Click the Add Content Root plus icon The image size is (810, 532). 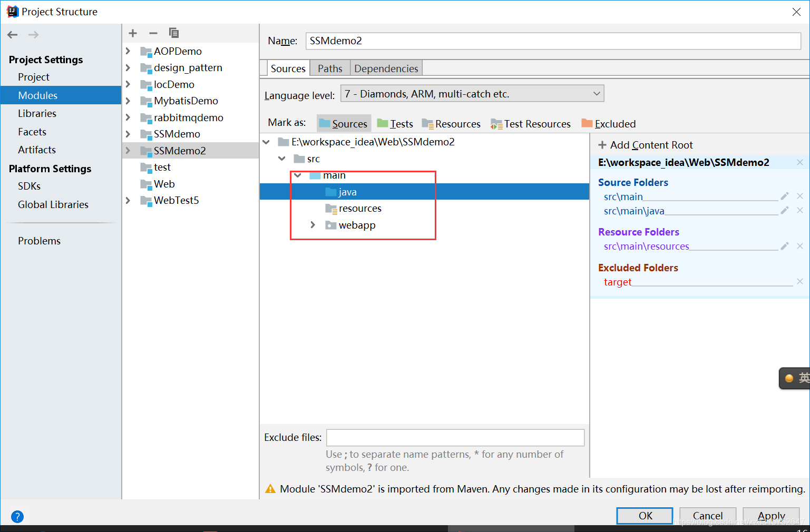[x=602, y=145]
